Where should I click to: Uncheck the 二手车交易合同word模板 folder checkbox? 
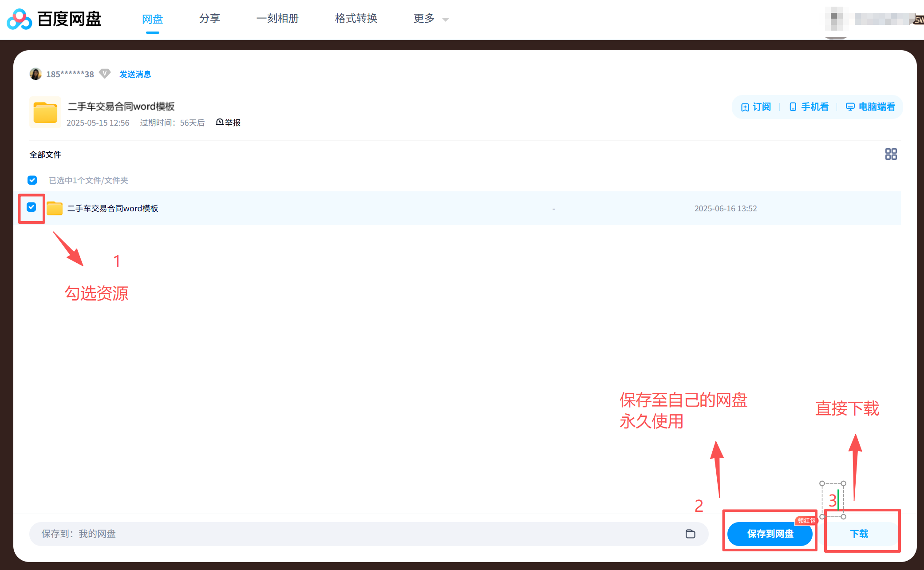click(x=32, y=207)
